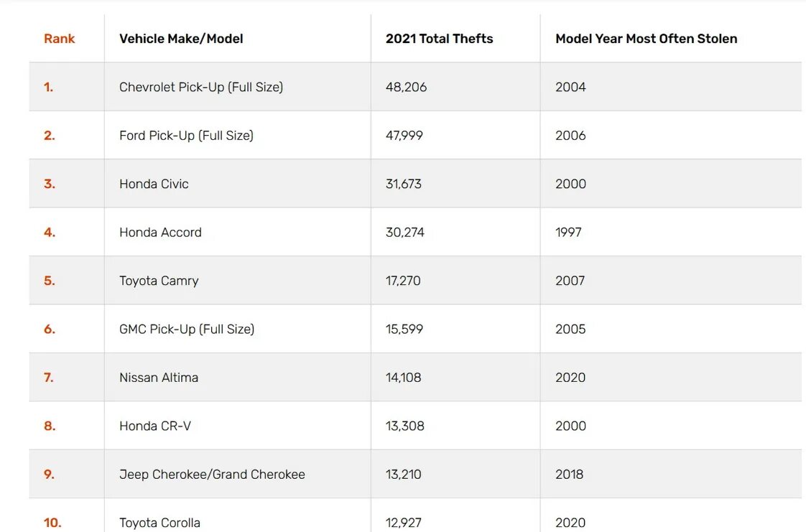Click the Honda CR-V entry

(x=155, y=426)
